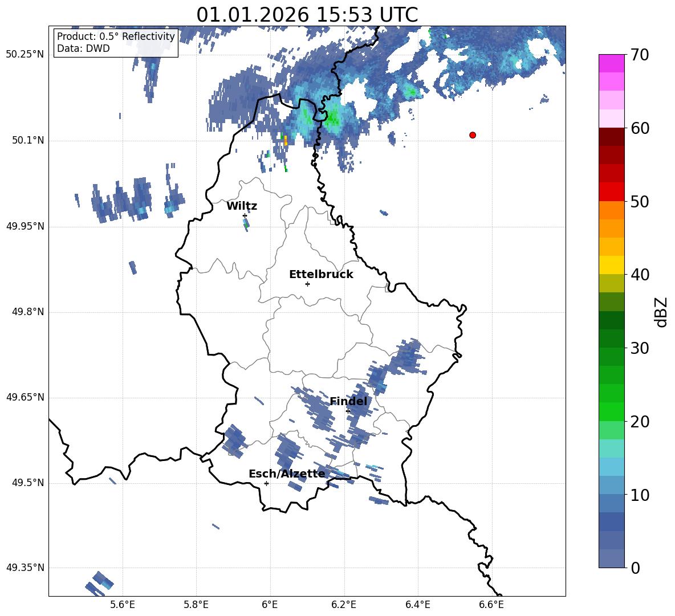This screenshot has height=616, width=675.
Task: Click the Wiltz city label
Action: pyautogui.click(x=242, y=206)
